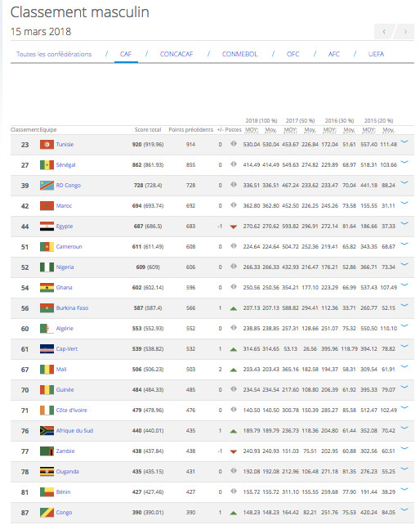The width and height of the screenshot is (420, 525).
Task: Click the Zambie flag icon
Action: [47, 451]
